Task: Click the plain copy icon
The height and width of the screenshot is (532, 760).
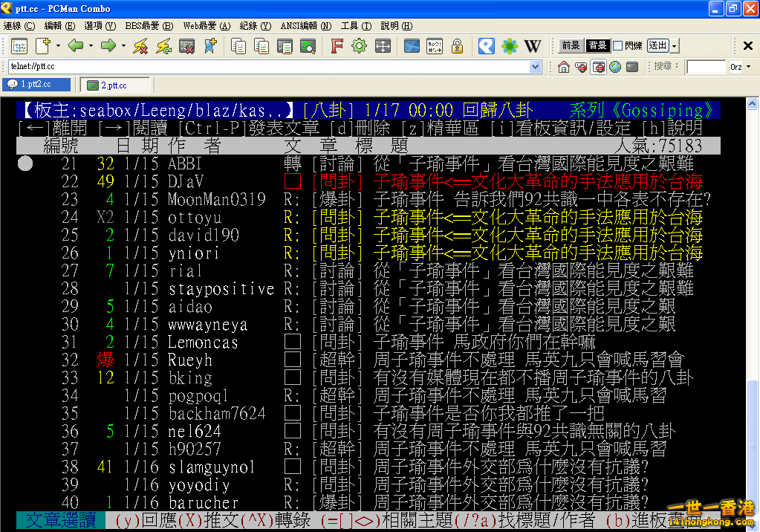Action: tap(238, 47)
